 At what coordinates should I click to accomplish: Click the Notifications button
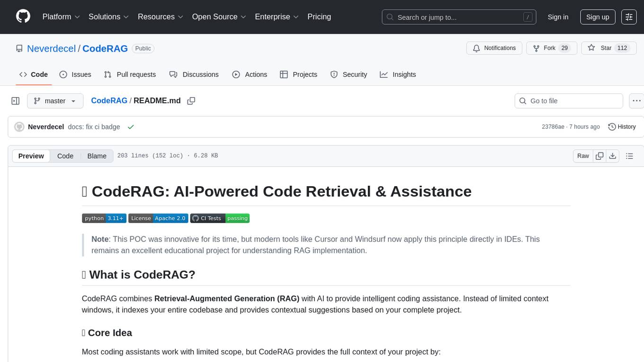tap(494, 48)
